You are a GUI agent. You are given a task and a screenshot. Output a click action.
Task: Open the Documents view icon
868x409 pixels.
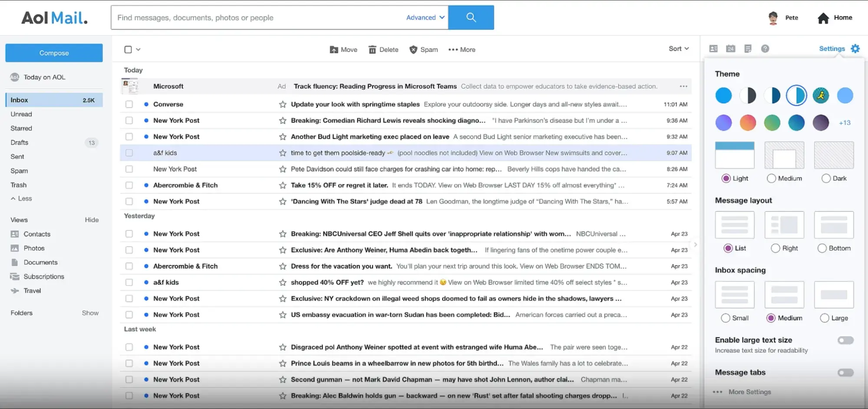[x=15, y=262]
